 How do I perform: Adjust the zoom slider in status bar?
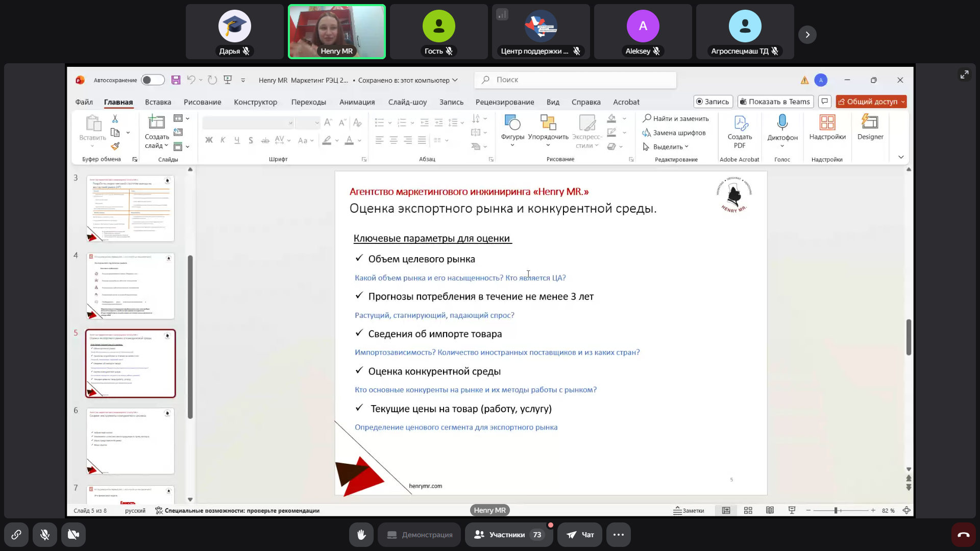click(x=836, y=510)
